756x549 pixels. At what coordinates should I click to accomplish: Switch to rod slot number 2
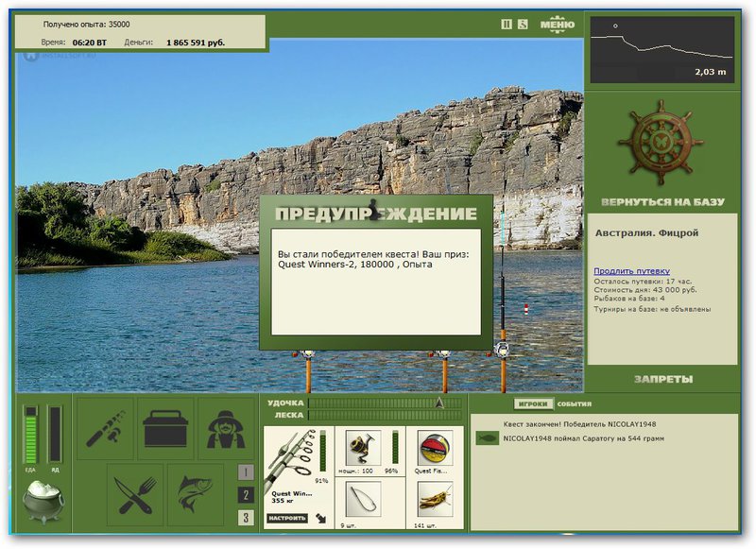tap(246, 494)
